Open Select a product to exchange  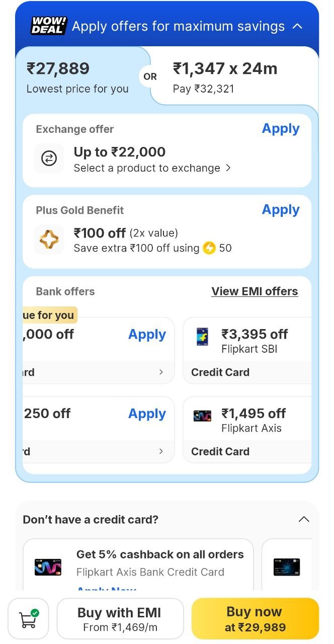point(152,168)
